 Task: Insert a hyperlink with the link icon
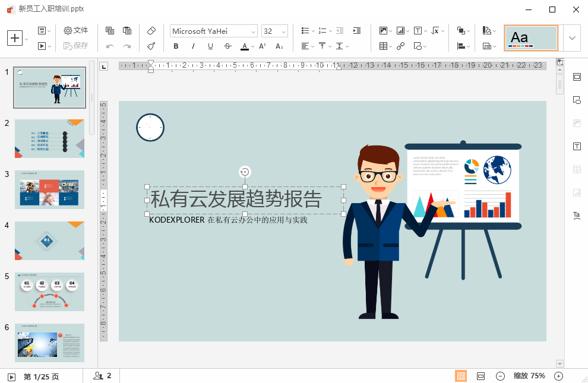point(401,46)
